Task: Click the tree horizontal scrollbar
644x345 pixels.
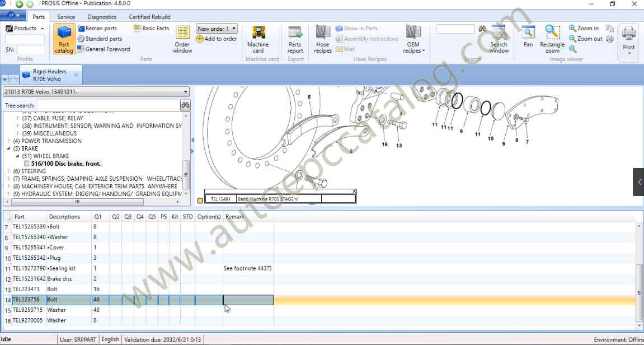Action: point(77,202)
